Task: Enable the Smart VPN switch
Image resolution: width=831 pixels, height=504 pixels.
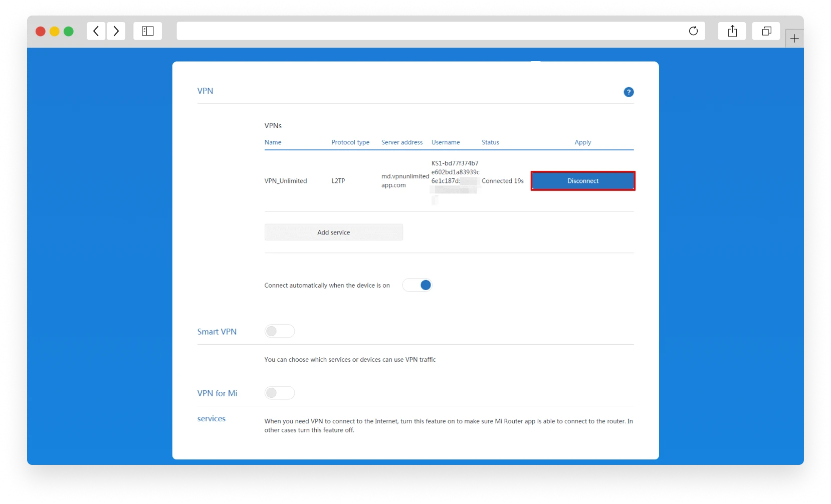Action: (x=279, y=331)
